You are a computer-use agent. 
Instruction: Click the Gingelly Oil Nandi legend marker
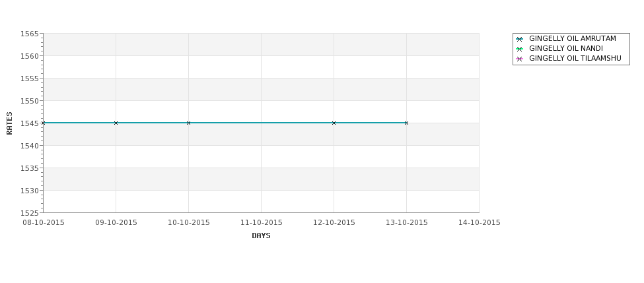point(520,49)
